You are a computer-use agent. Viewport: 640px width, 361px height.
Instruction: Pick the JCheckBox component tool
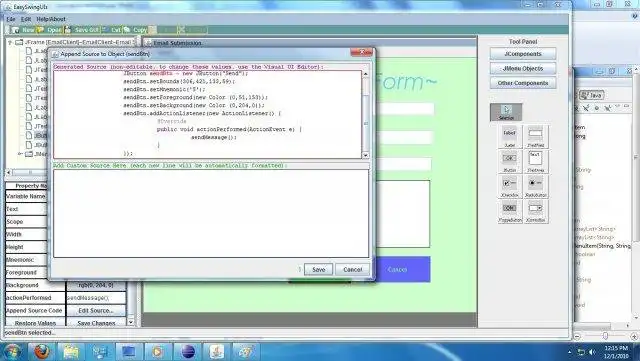pyautogui.click(x=509, y=187)
